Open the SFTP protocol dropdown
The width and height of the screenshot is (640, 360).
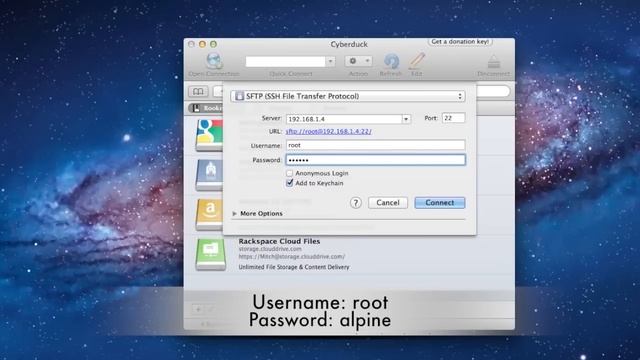(348, 96)
